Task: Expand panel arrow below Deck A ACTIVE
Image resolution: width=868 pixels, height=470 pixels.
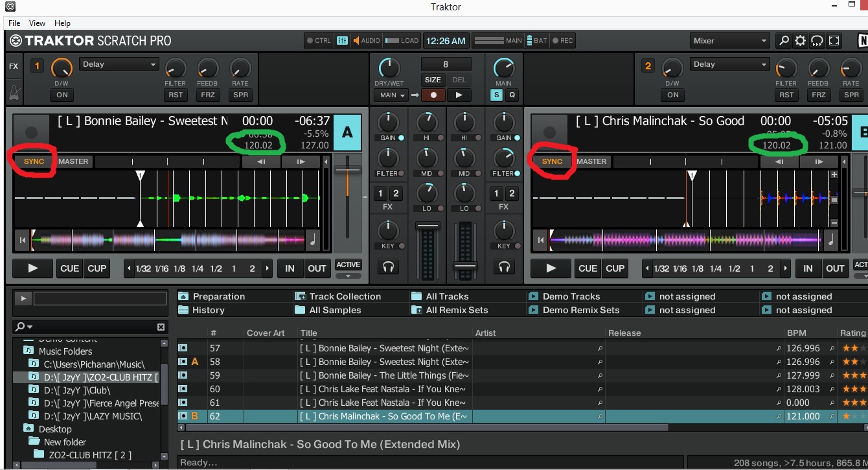Action: coord(348,276)
